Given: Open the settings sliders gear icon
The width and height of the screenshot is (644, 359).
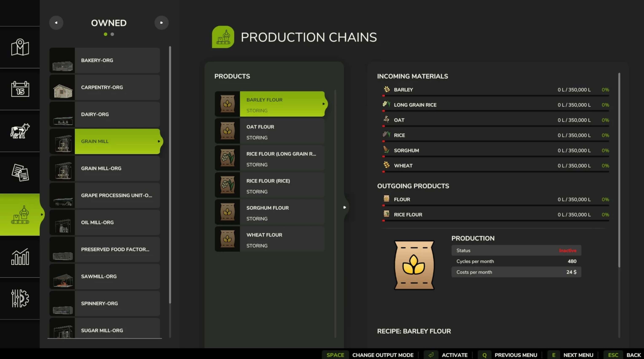Looking at the screenshot, I should click(20, 298).
